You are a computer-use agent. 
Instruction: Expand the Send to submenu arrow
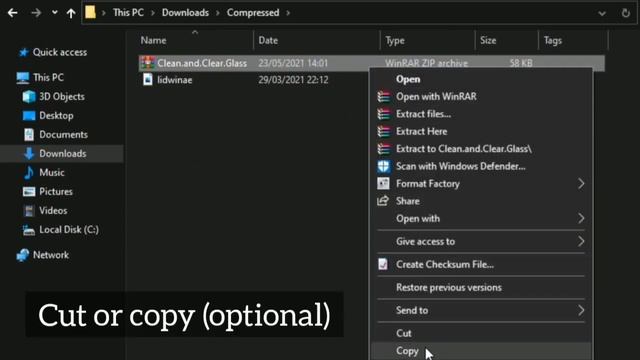click(x=581, y=311)
